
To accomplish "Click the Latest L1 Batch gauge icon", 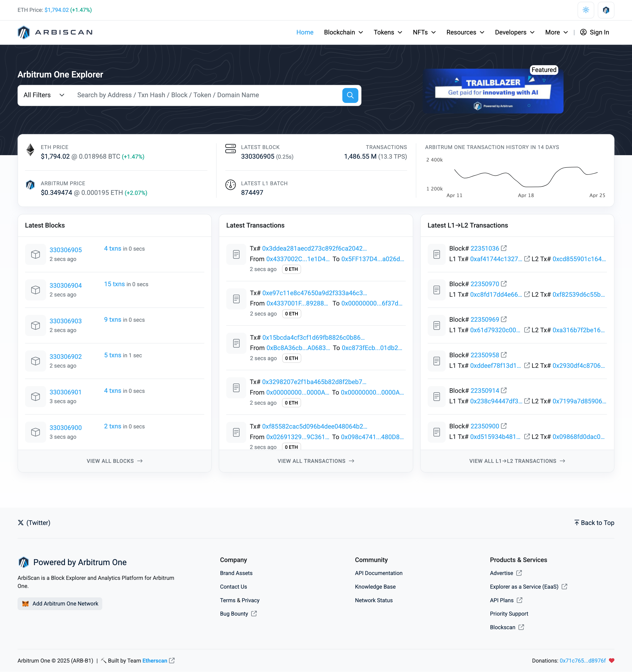I will [230, 185].
